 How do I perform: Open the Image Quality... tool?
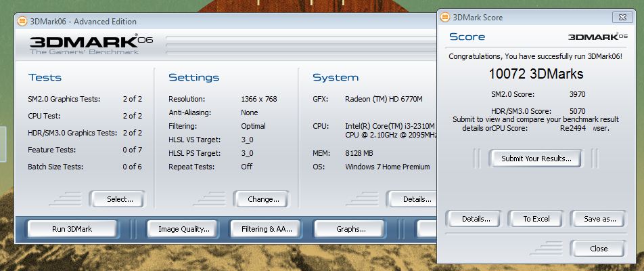click(x=183, y=229)
